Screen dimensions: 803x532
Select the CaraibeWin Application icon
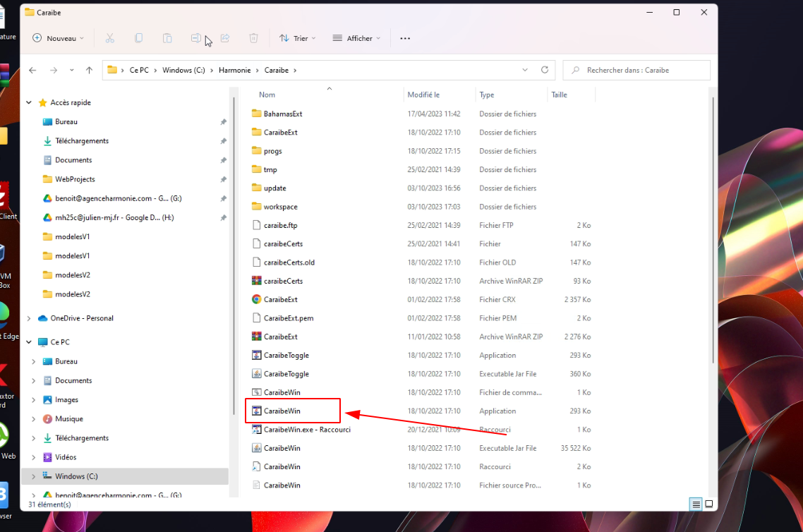pyautogui.click(x=257, y=411)
